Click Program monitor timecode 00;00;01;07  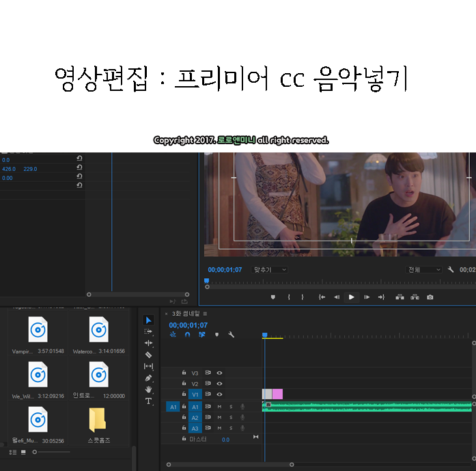pos(225,269)
